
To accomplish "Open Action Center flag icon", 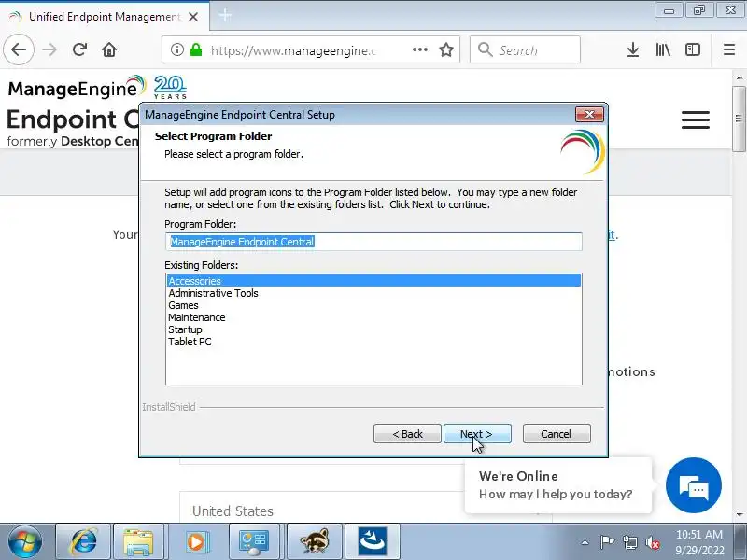I will [607, 542].
